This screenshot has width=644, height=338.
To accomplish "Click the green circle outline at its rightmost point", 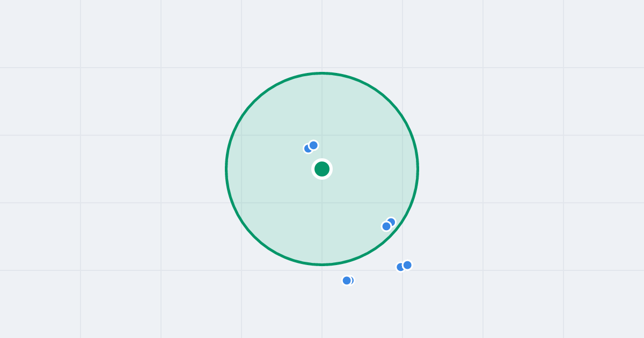I will (418, 169).
